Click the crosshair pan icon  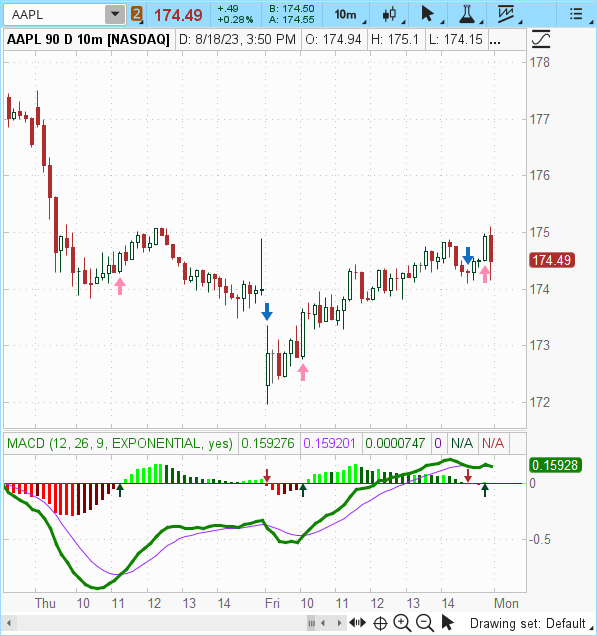click(x=380, y=623)
